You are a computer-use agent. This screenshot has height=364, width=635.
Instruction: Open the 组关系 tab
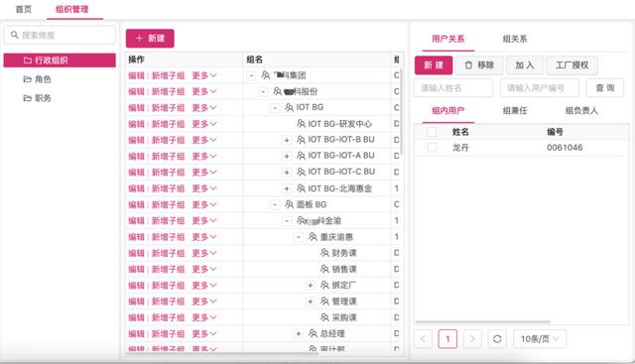(x=515, y=39)
